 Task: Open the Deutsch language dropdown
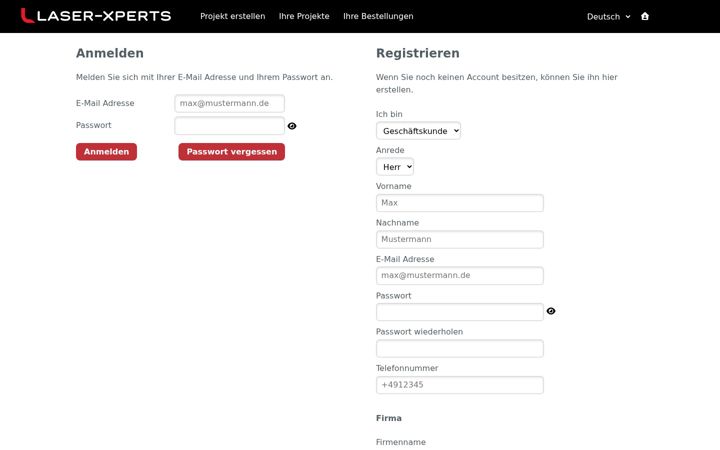pos(608,17)
